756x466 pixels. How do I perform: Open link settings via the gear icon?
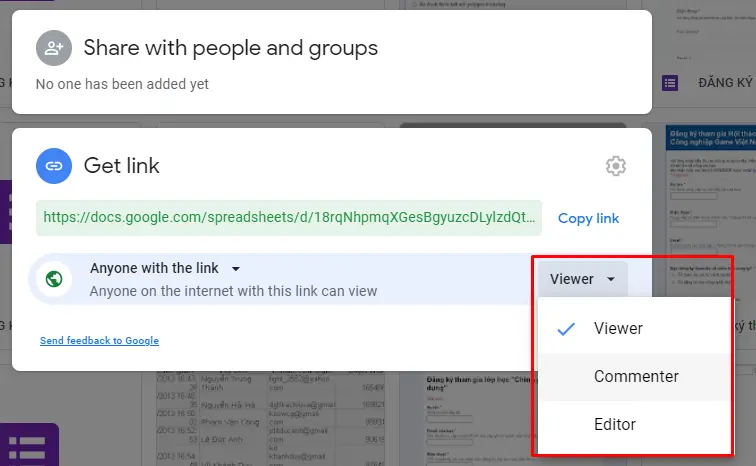(616, 166)
